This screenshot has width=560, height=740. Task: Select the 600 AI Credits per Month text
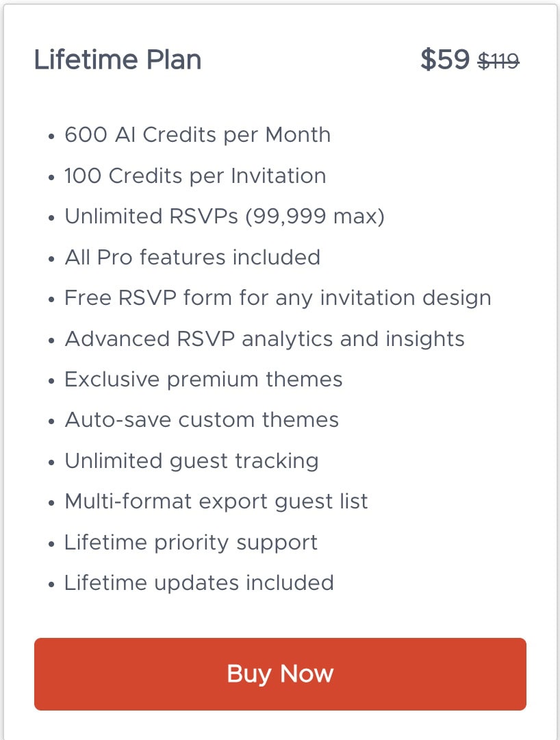197,135
